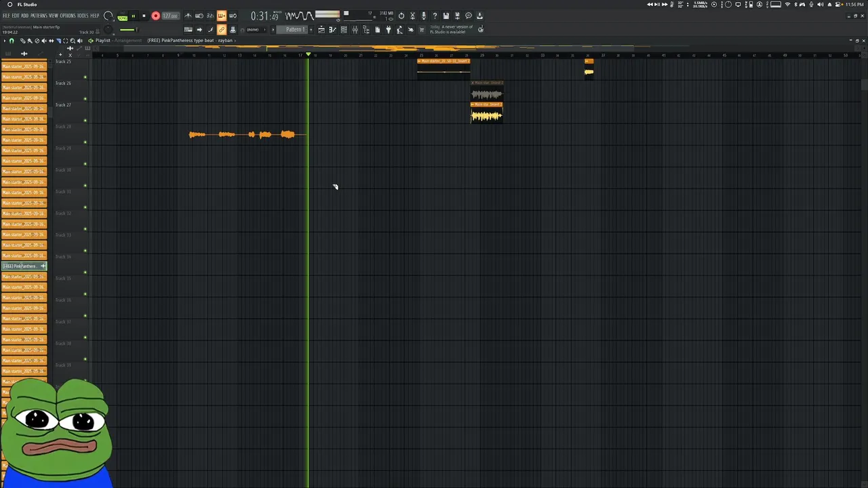This screenshot has width=868, height=488.
Task: Toggle the metronome icon
Action: pos(188,16)
